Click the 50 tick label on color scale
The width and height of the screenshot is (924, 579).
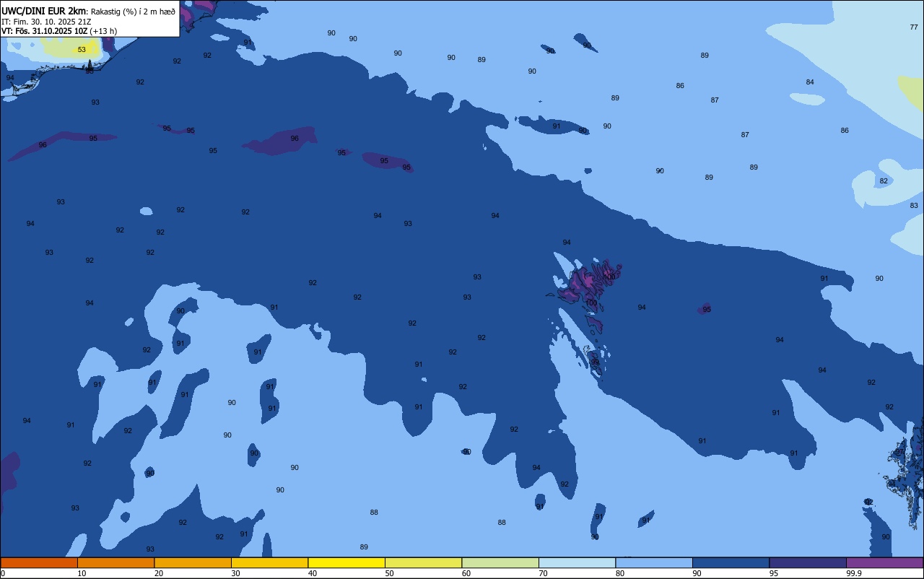click(390, 573)
